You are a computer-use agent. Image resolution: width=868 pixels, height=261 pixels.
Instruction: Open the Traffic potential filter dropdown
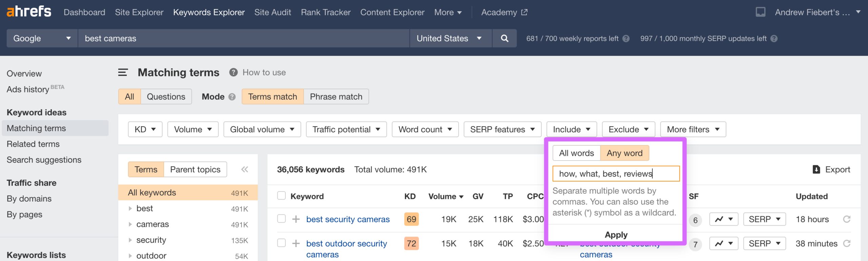click(x=346, y=129)
